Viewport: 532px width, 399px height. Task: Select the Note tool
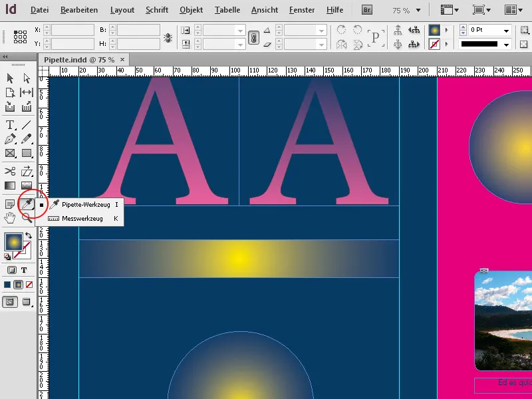click(10, 204)
